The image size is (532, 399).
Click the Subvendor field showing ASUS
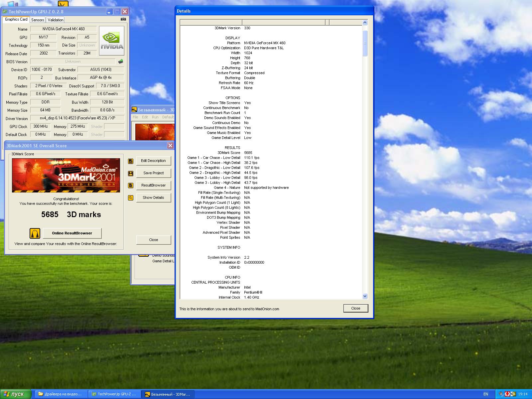[x=101, y=69]
